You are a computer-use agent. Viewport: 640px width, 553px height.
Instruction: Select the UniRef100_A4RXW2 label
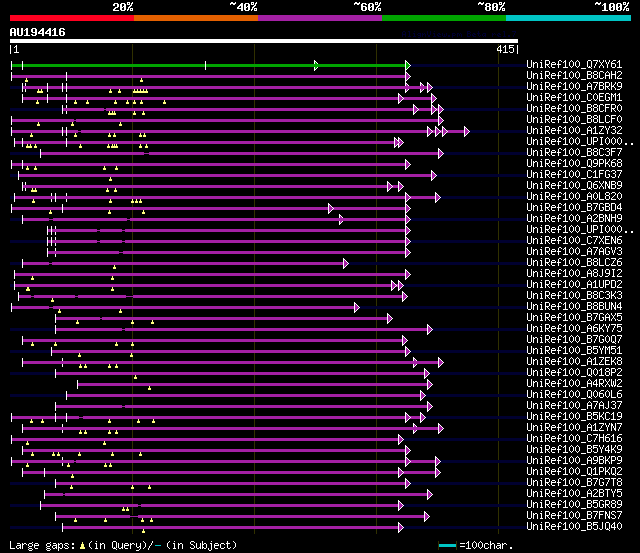[574, 384]
